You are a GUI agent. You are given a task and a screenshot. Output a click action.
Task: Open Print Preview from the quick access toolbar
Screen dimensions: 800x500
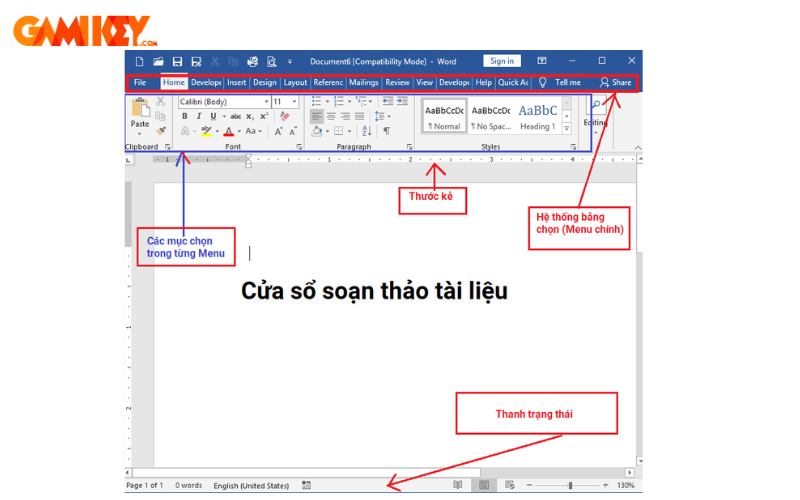click(272, 62)
